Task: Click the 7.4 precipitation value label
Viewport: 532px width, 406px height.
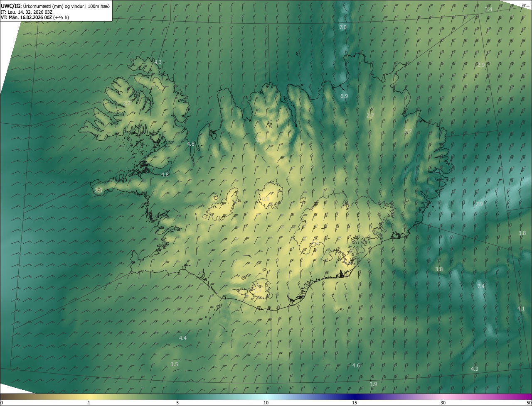Action: 481,286
